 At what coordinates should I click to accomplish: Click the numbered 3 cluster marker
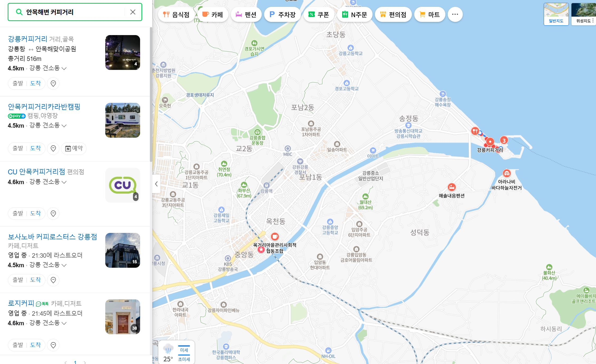504,140
